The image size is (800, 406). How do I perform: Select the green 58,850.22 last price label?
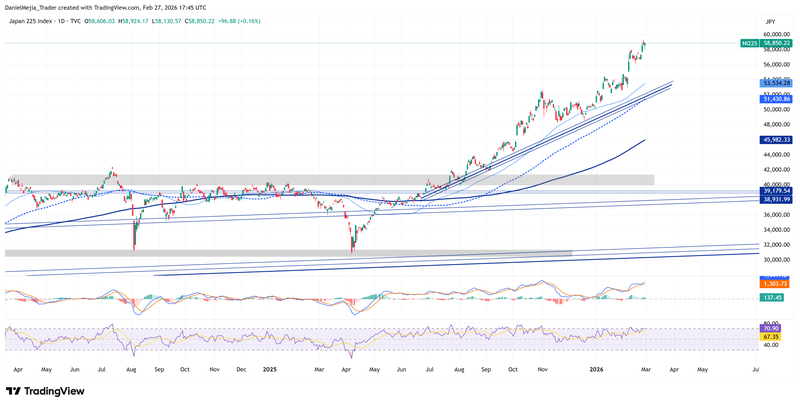(x=777, y=44)
